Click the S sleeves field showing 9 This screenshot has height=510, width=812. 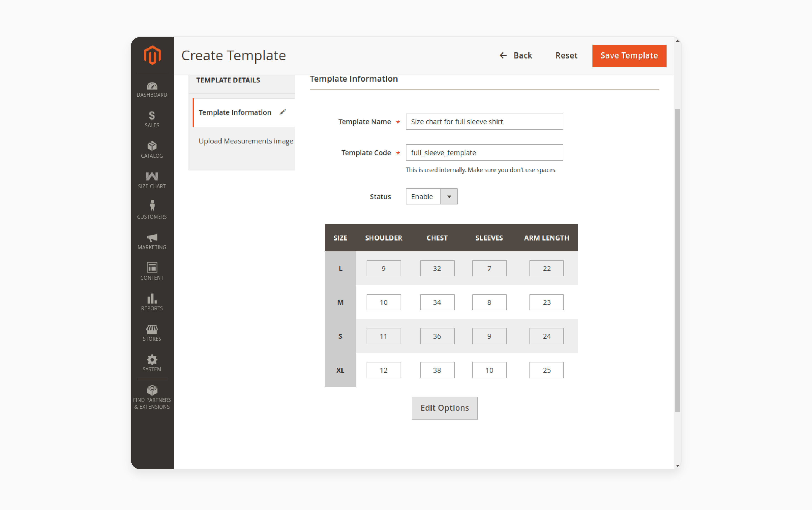[x=489, y=336]
